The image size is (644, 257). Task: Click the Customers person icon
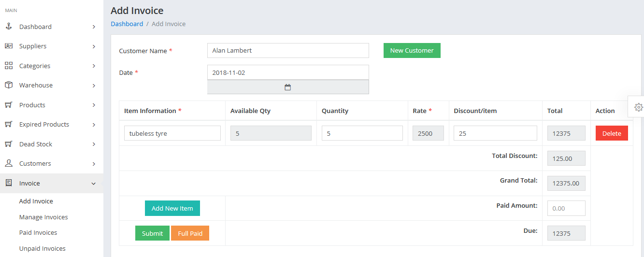8,163
